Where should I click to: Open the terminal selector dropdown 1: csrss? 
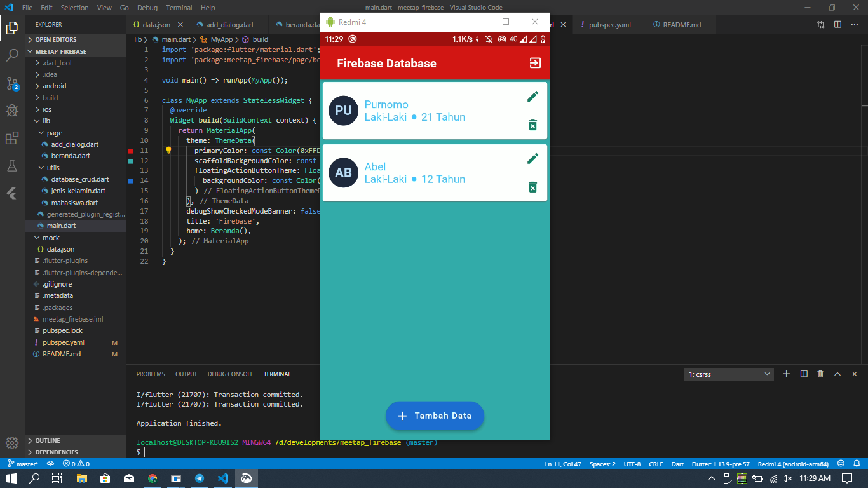point(729,374)
